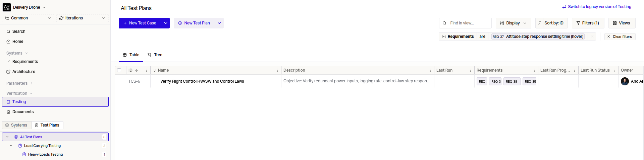Screen dimensions: 644x160
Task: Open the Description column options menu icon
Action: [430, 70]
